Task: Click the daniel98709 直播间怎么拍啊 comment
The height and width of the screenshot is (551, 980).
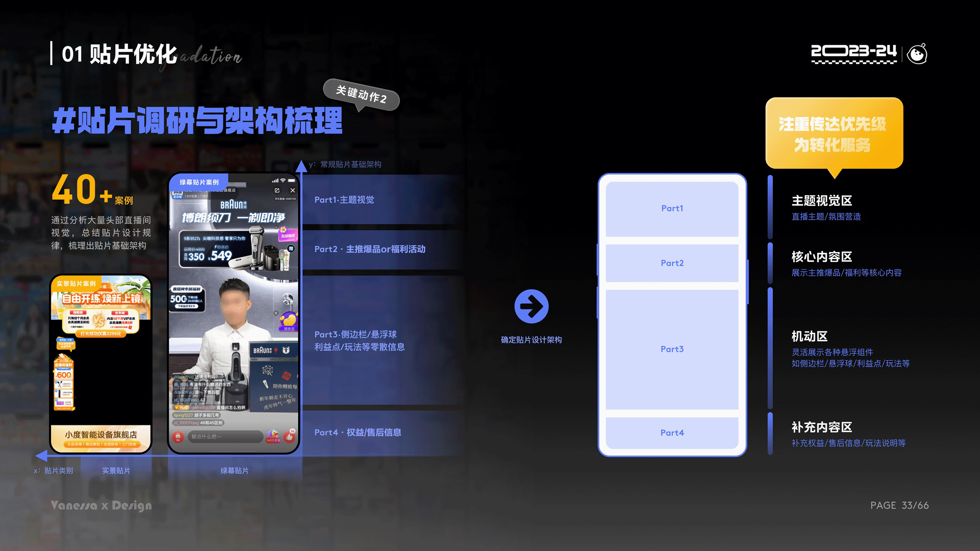Action: pyautogui.click(x=209, y=408)
